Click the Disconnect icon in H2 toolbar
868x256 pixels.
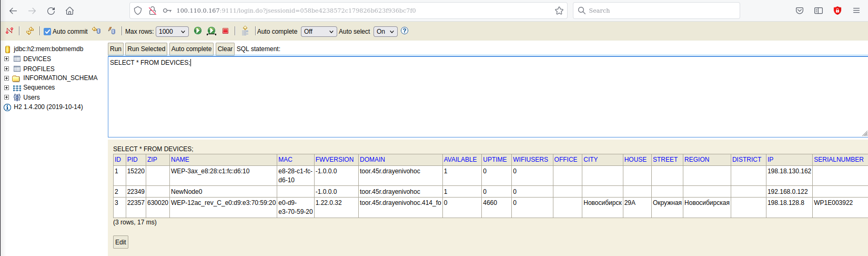9,31
